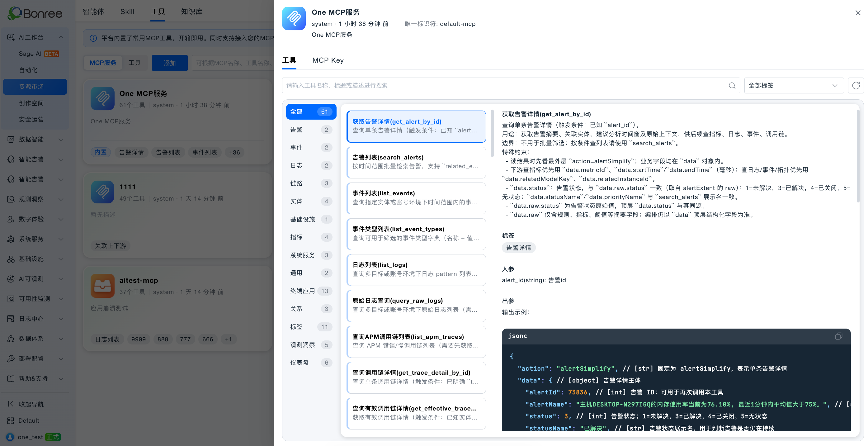Expand the 系统服务 menu chevron

[61, 239]
